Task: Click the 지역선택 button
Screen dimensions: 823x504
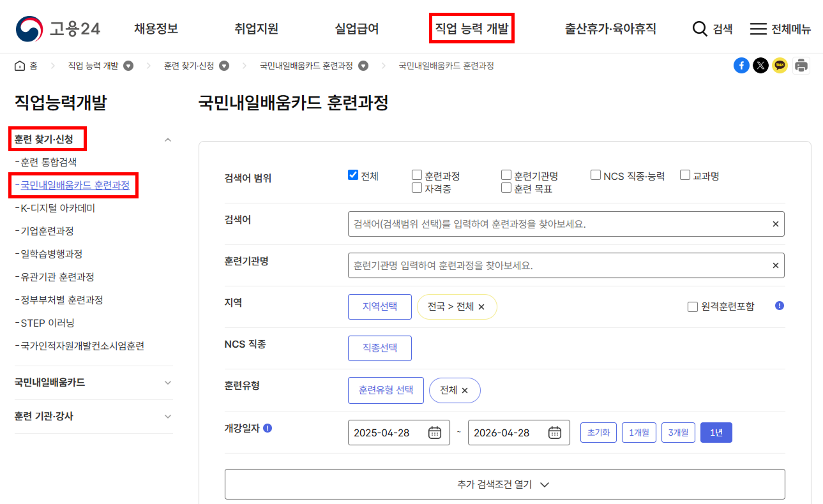Action: (x=380, y=307)
